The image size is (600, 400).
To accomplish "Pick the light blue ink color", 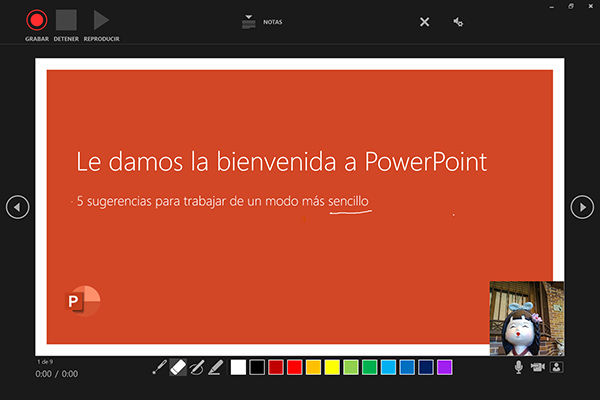I will tap(388, 367).
